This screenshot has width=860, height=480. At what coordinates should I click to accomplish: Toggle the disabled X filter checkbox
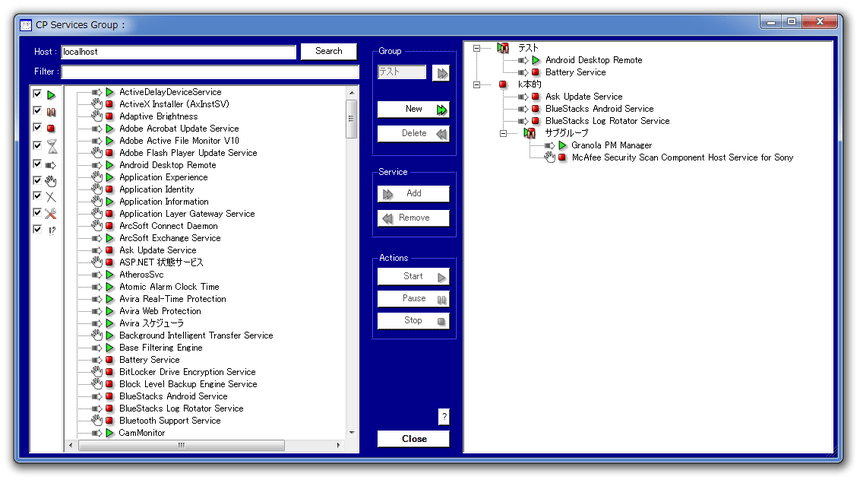pyautogui.click(x=37, y=196)
